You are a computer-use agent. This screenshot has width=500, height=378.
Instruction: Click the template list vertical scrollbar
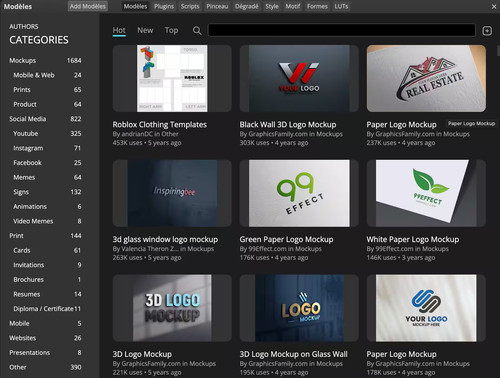[498, 51]
